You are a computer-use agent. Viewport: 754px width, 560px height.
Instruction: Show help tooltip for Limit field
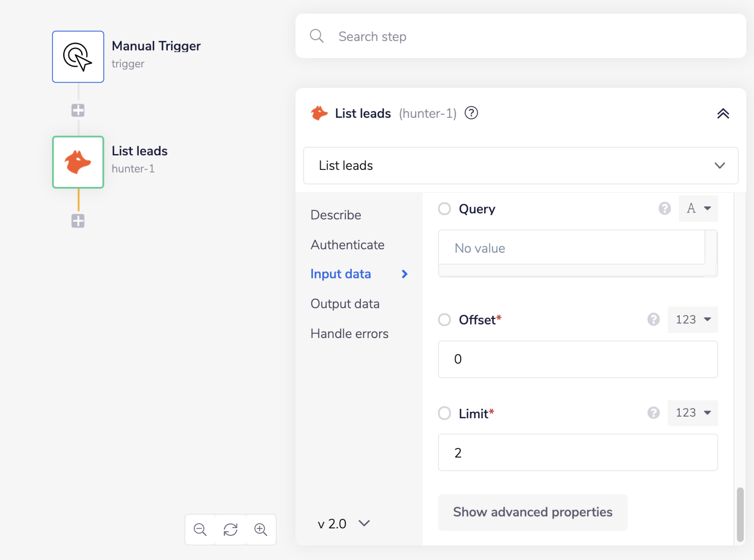coord(653,413)
